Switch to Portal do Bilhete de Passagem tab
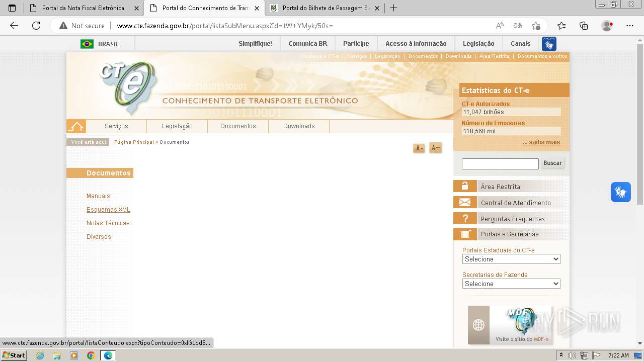 coord(326,8)
